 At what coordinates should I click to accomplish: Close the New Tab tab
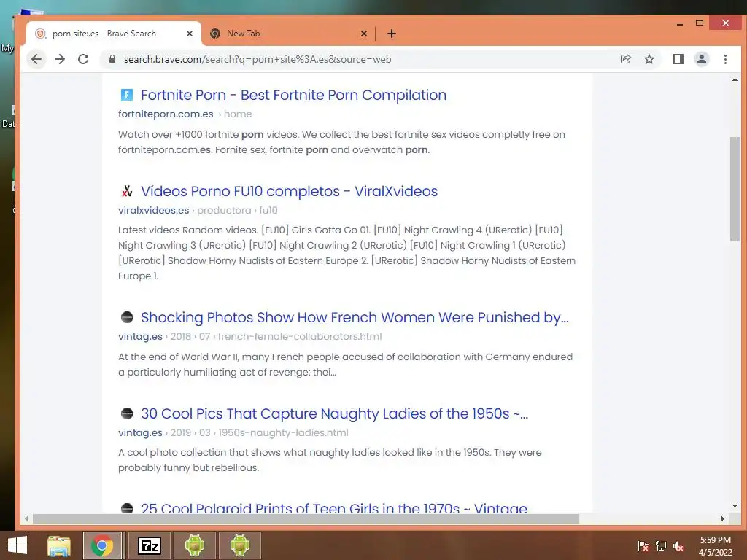pyautogui.click(x=363, y=34)
